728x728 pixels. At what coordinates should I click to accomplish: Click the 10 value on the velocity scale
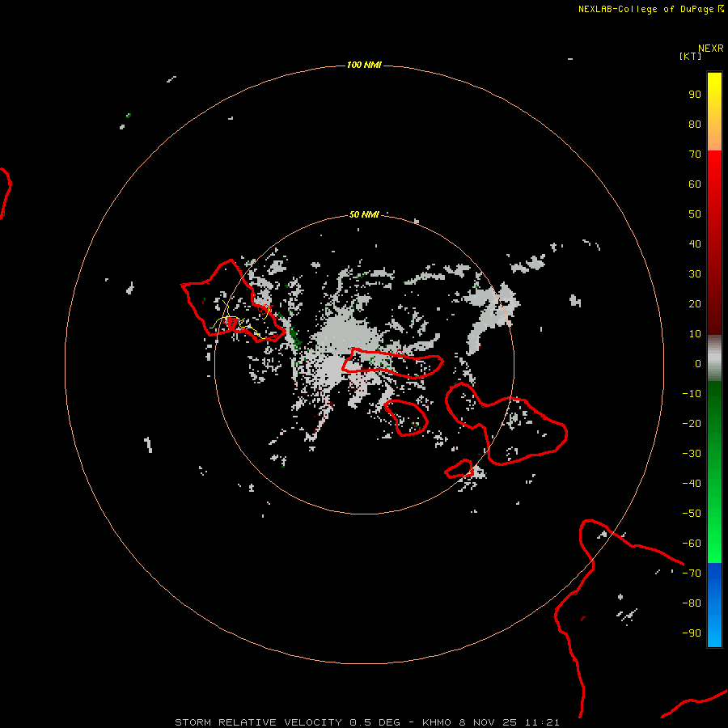pos(695,334)
